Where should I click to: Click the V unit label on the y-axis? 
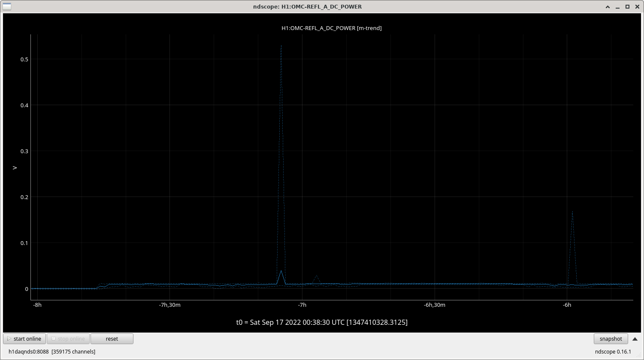coord(15,167)
